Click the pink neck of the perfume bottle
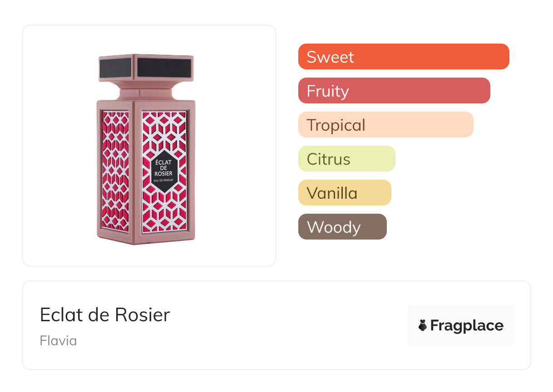This screenshot has width=553, height=392. pyautogui.click(x=146, y=91)
